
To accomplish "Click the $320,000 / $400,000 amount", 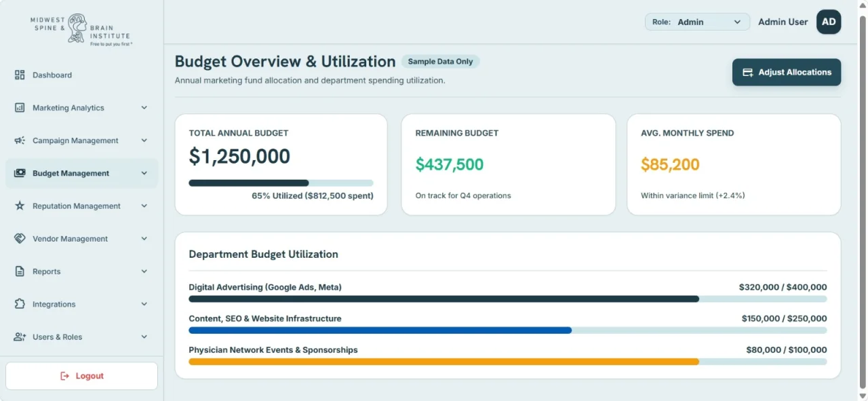I will tap(783, 287).
